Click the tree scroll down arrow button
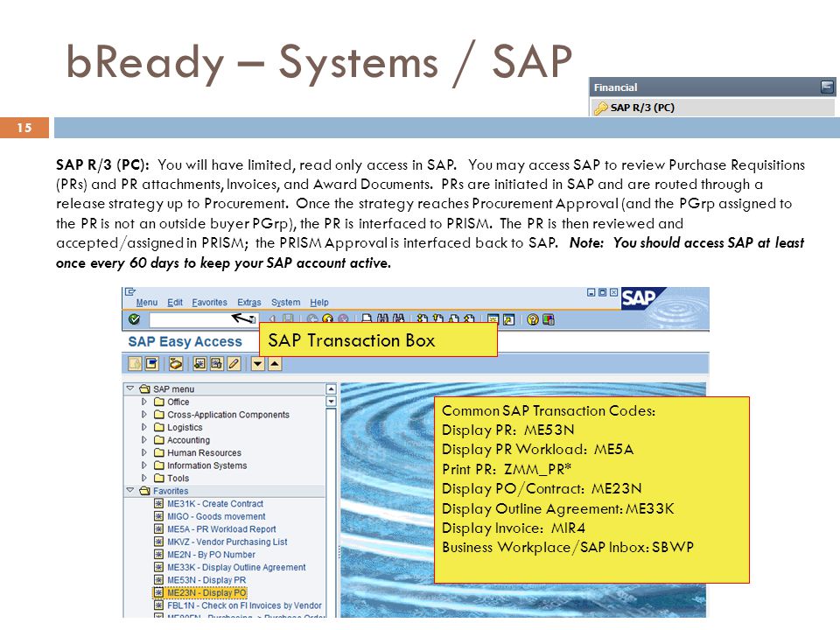 click(x=331, y=402)
